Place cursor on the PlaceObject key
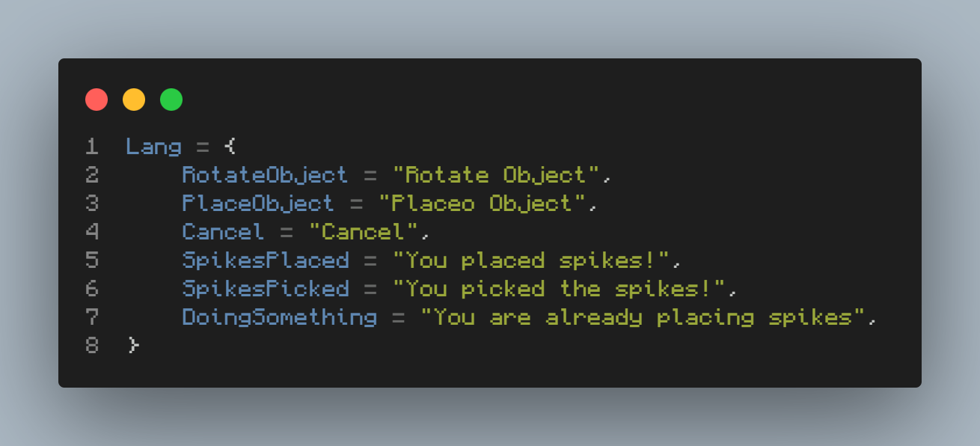The width and height of the screenshot is (980, 446). [x=258, y=203]
